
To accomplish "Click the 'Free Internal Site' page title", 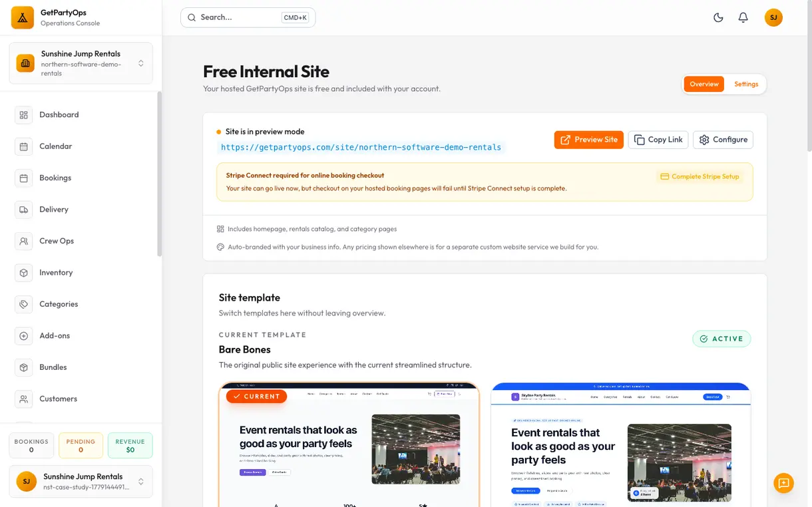I will pyautogui.click(x=266, y=72).
